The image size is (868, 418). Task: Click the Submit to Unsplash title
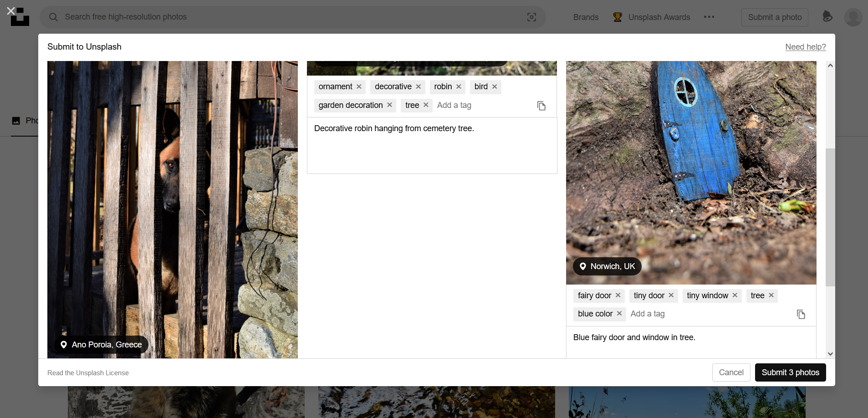(84, 47)
